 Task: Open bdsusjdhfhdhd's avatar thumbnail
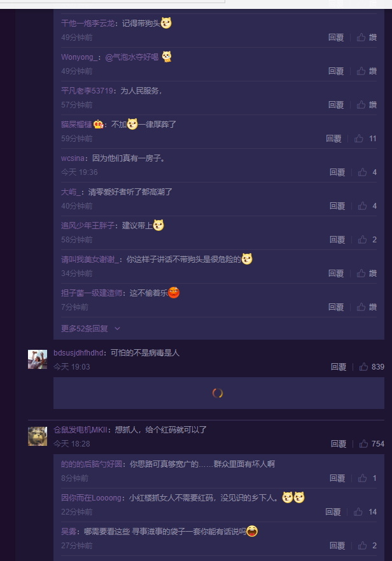[x=38, y=359]
